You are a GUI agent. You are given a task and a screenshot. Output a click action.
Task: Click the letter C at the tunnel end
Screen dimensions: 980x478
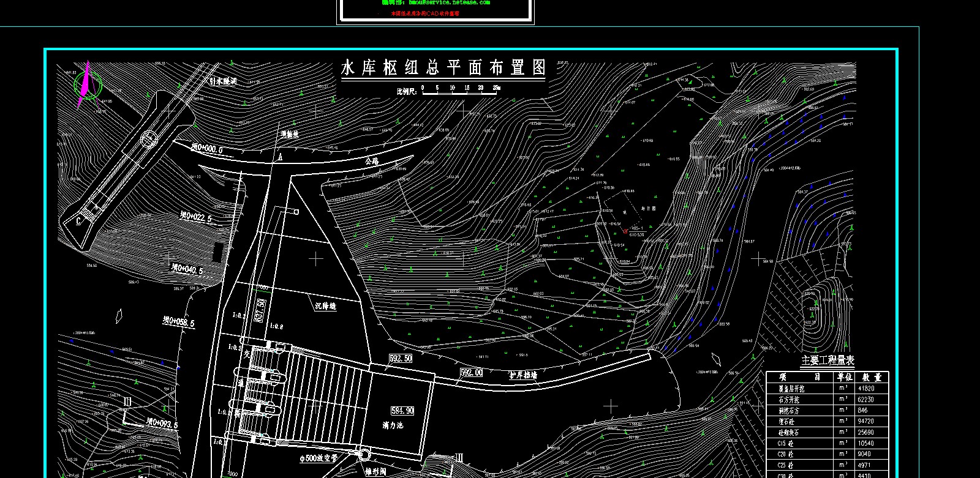[x=79, y=222]
